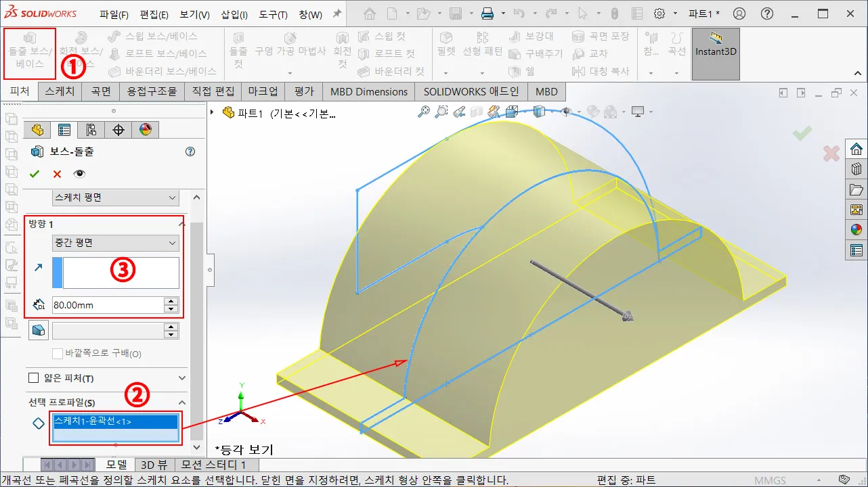
Task: Open the View Orientation cube icon
Action: 513,112
